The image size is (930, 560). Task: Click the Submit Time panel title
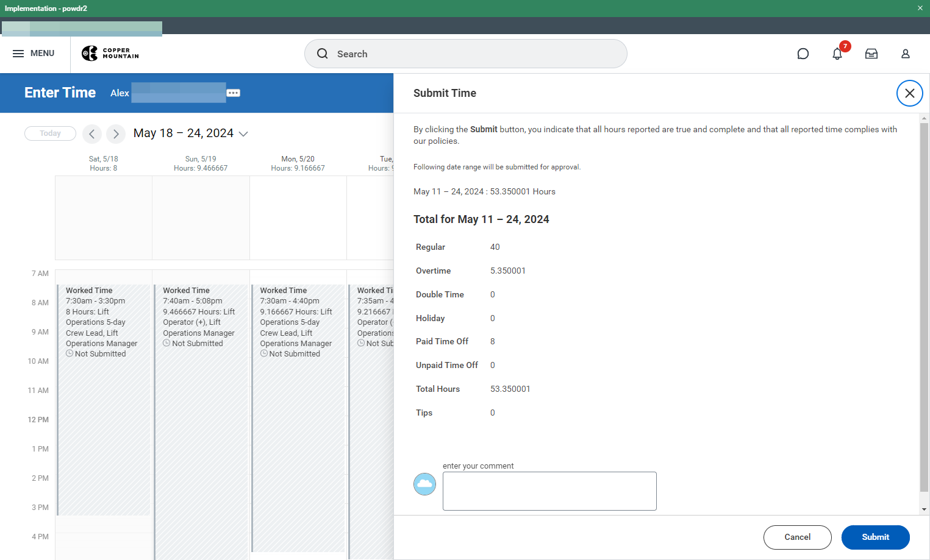tap(445, 93)
